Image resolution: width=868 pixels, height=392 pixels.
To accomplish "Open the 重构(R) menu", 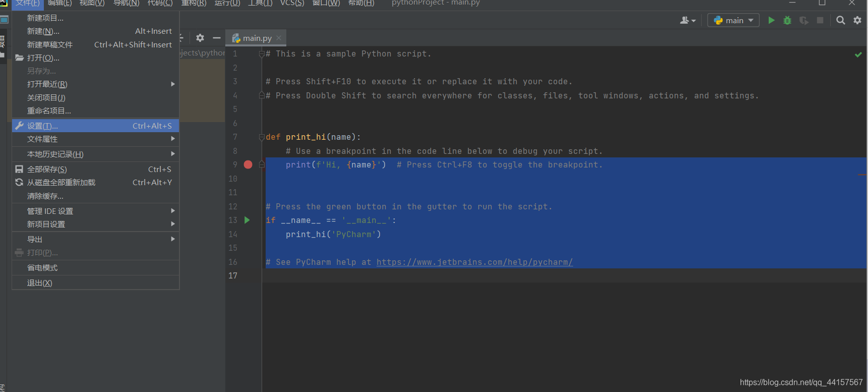I will tap(194, 3).
